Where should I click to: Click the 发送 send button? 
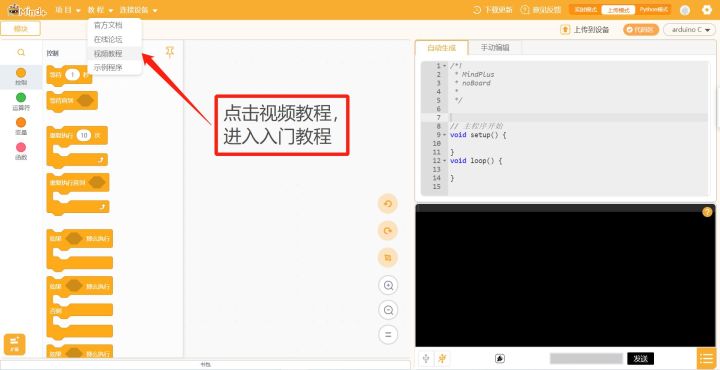click(641, 359)
